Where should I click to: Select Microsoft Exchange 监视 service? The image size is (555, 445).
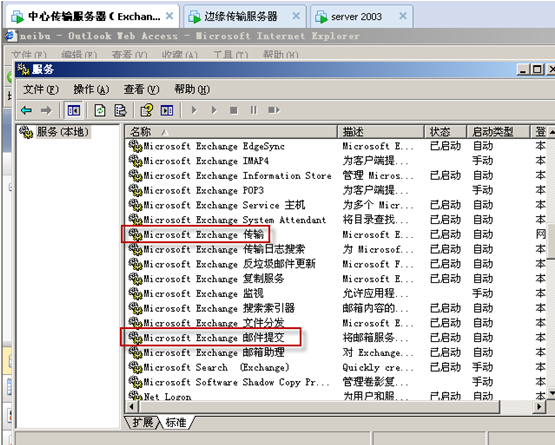pos(204,294)
